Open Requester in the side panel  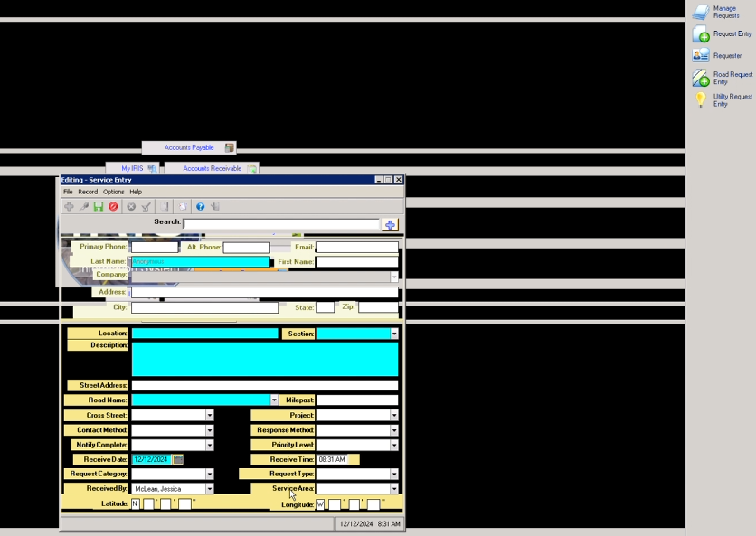717,55
